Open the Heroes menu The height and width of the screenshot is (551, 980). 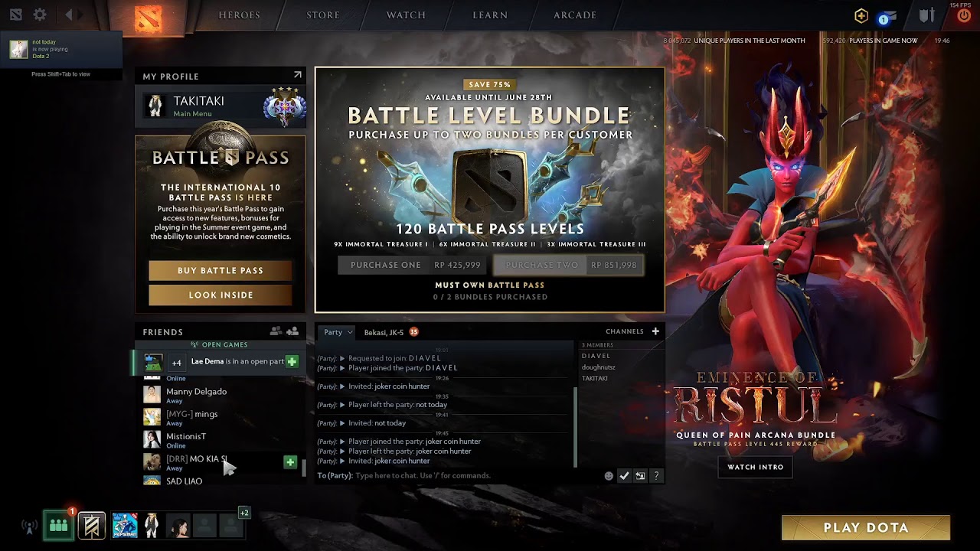click(x=240, y=15)
